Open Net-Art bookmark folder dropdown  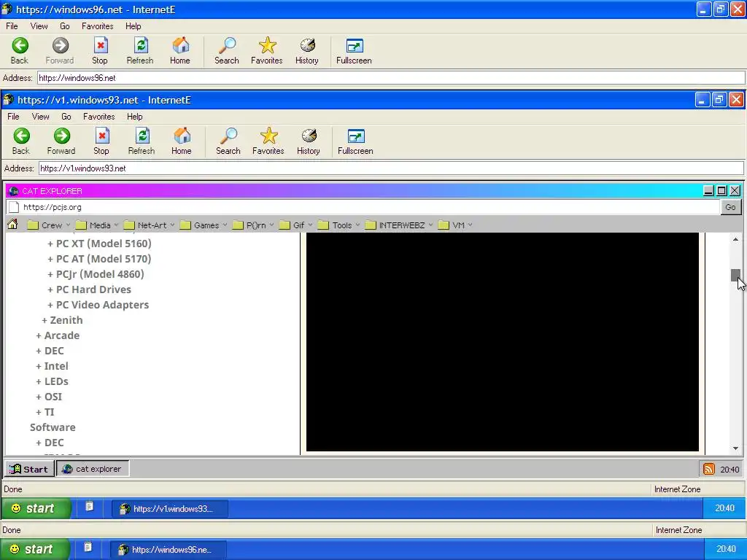point(149,225)
